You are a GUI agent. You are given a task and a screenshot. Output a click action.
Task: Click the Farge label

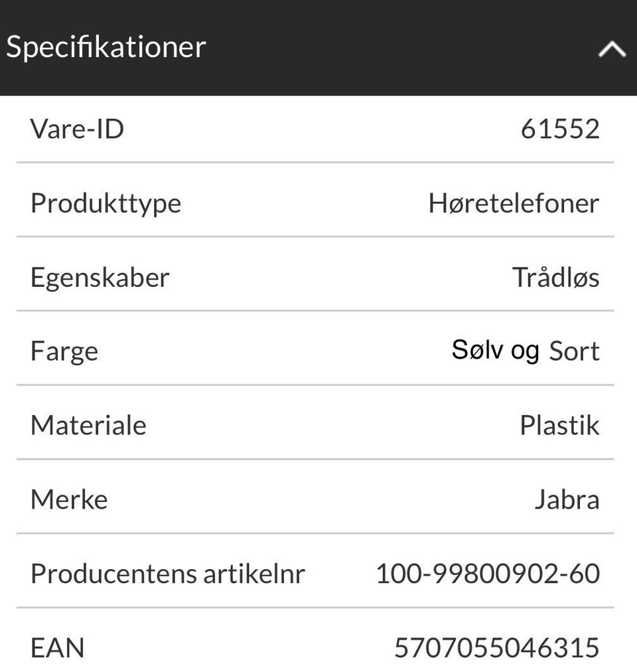click(64, 351)
